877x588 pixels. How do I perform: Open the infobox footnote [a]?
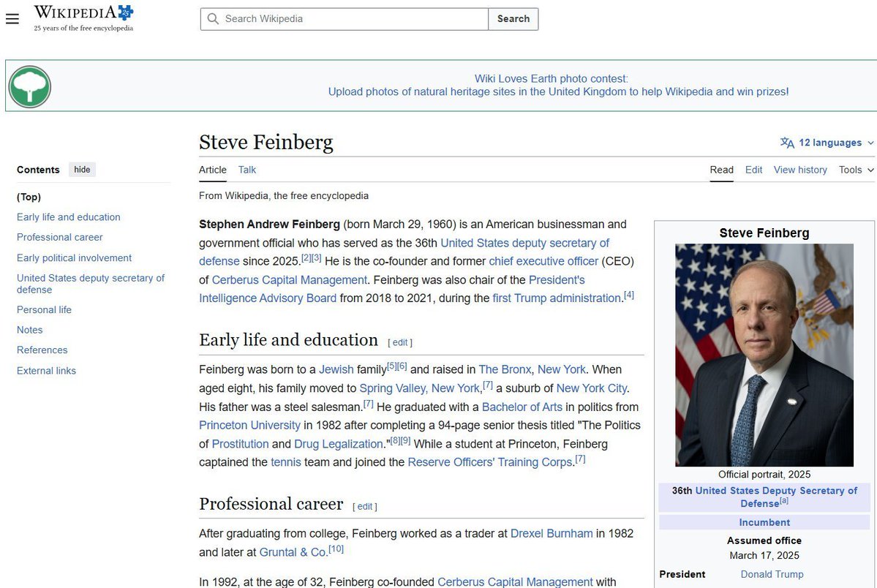pos(784,501)
